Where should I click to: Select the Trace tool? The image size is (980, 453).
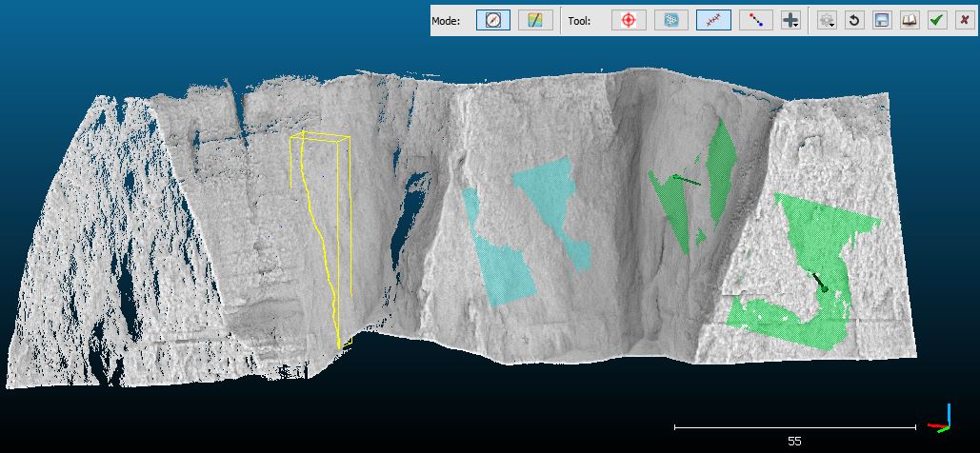[713, 20]
